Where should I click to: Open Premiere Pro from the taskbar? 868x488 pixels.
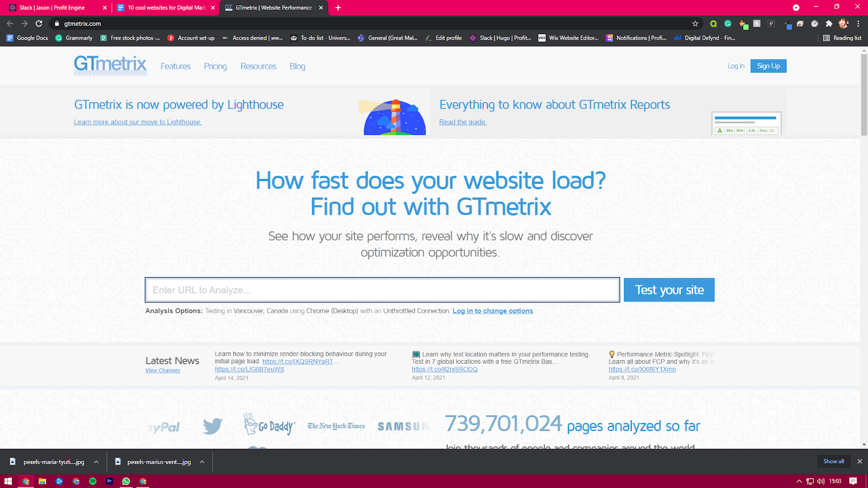pos(110,481)
